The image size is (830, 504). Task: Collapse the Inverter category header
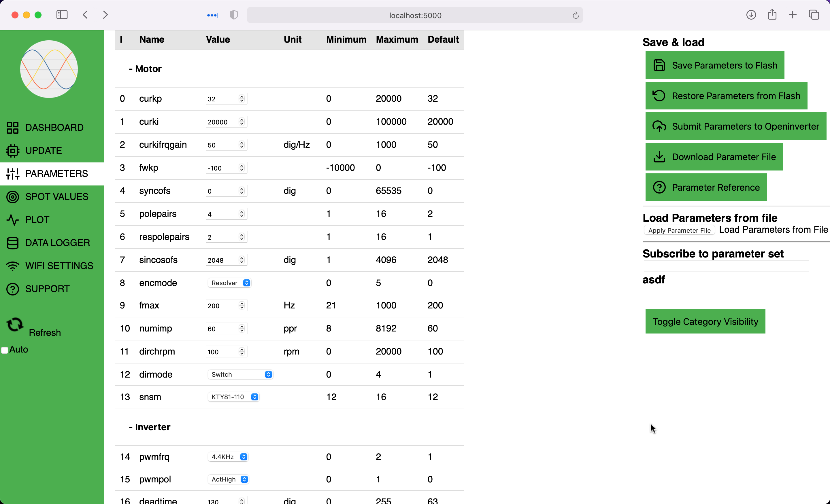click(150, 427)
